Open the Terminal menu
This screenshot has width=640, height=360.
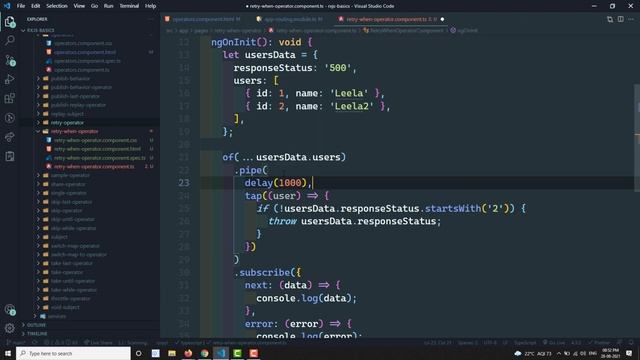(x=129, y=6)
